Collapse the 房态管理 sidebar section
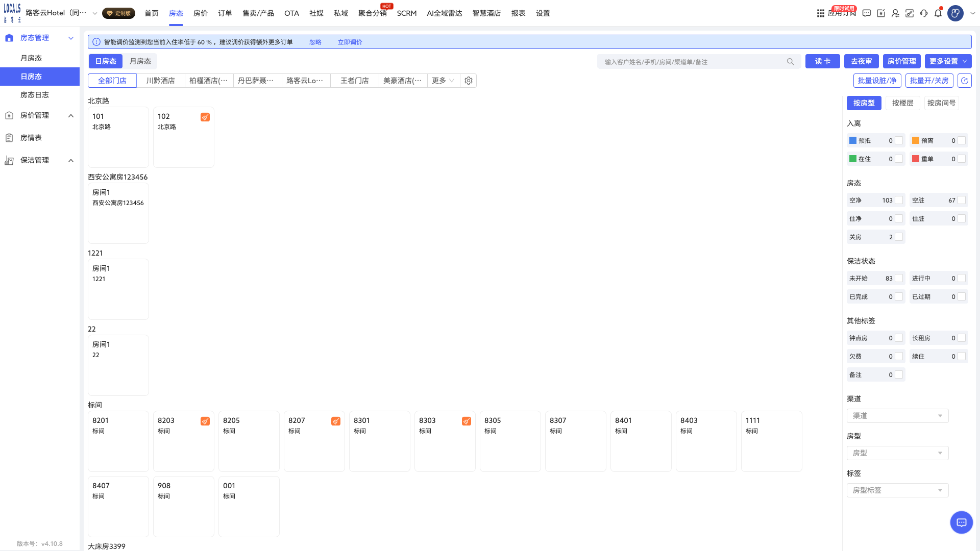Image resolution: width=980 pixels, height=551 pixels. (71, 38)
